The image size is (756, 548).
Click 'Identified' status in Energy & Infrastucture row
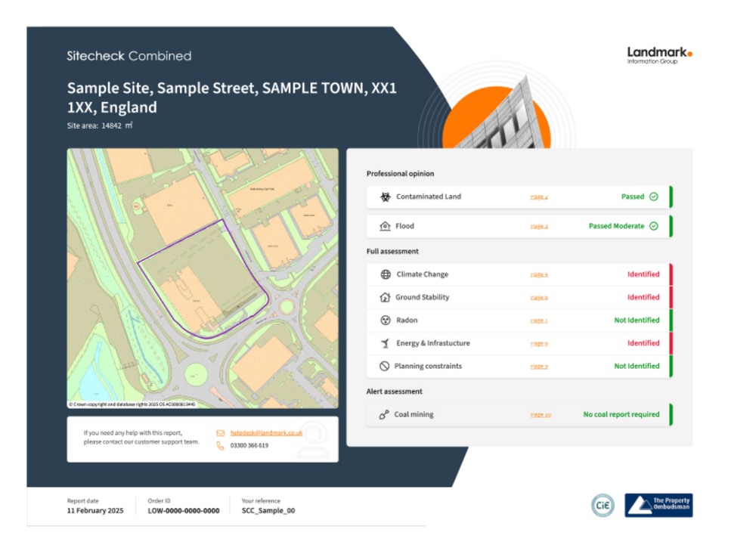click(643, 343)
